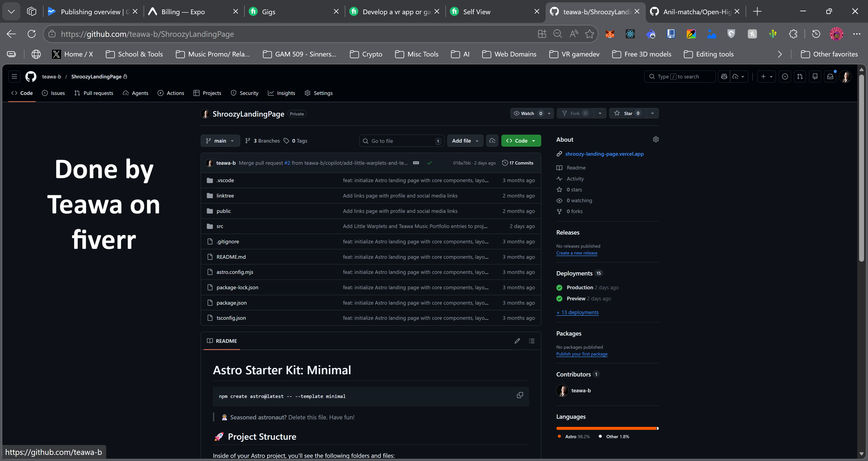This screenshot has height=461, width=868.
Task: Open the GitHub navigation hamburger menu
Action: click(x=14, y=77)
